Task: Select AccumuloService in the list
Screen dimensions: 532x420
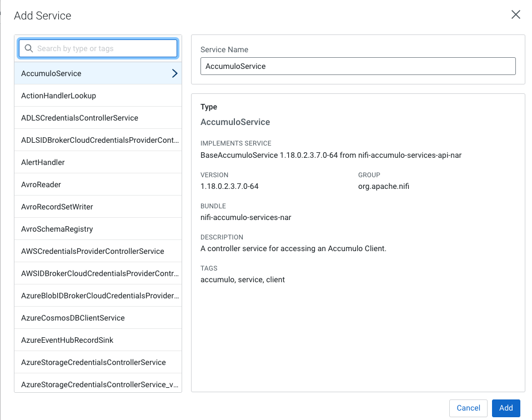Action: pos(51,73)
